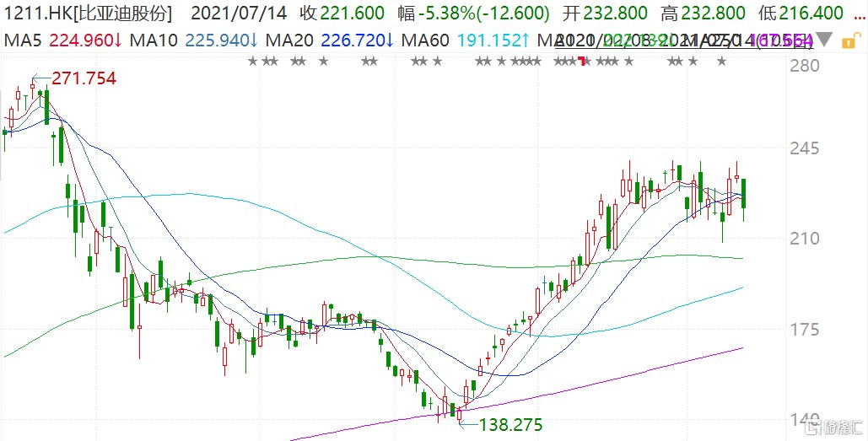The image size is (868, 441).
Task: Select the MA60 191.152 indicator label
Action: (x=466, y=40)
